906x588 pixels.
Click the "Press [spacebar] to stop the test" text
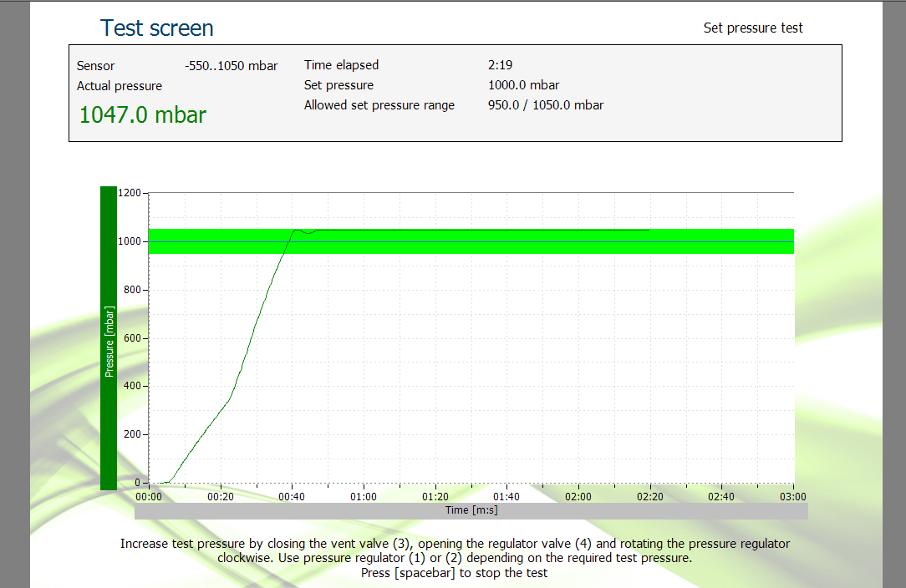coord(455,573)
